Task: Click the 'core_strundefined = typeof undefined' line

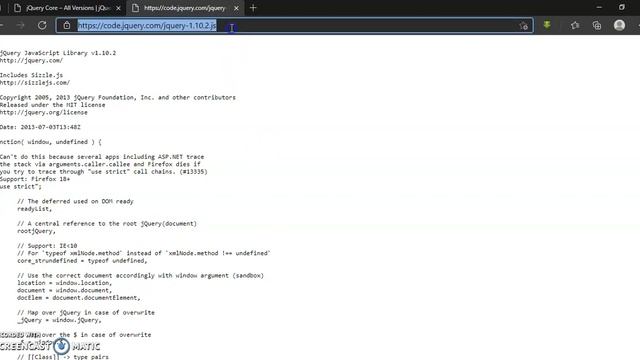Action: click(82, 260)
